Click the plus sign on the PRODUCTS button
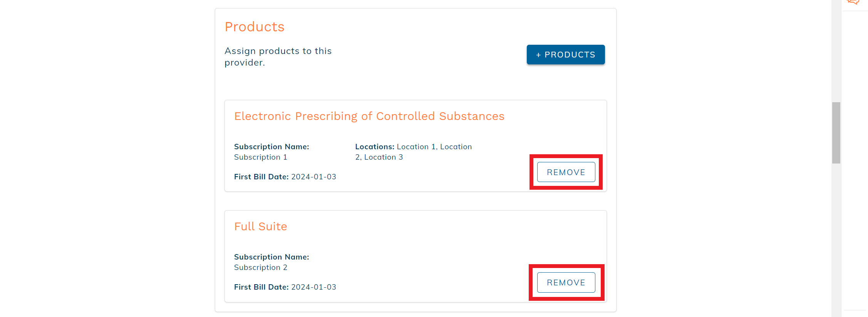The height and width of the screenshot is (317, 868). (538, 55)
